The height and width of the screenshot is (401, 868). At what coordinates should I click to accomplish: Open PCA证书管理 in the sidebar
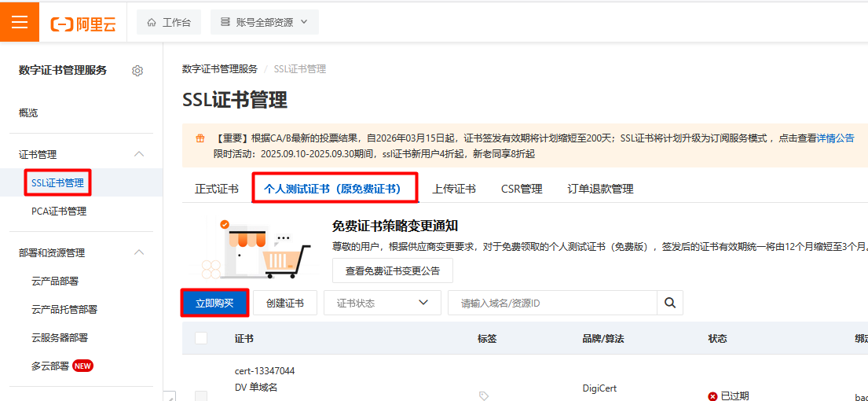[x=59, y=211]
